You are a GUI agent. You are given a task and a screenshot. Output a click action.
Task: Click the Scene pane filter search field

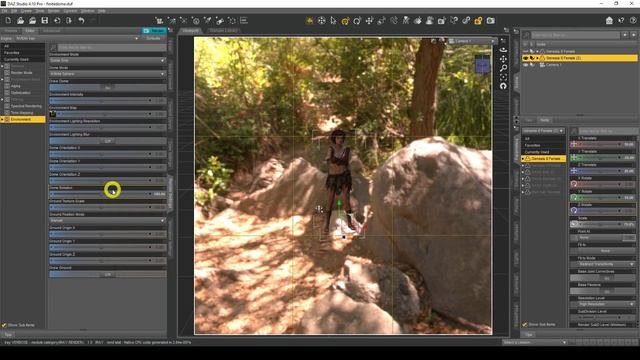click(576, 36)
